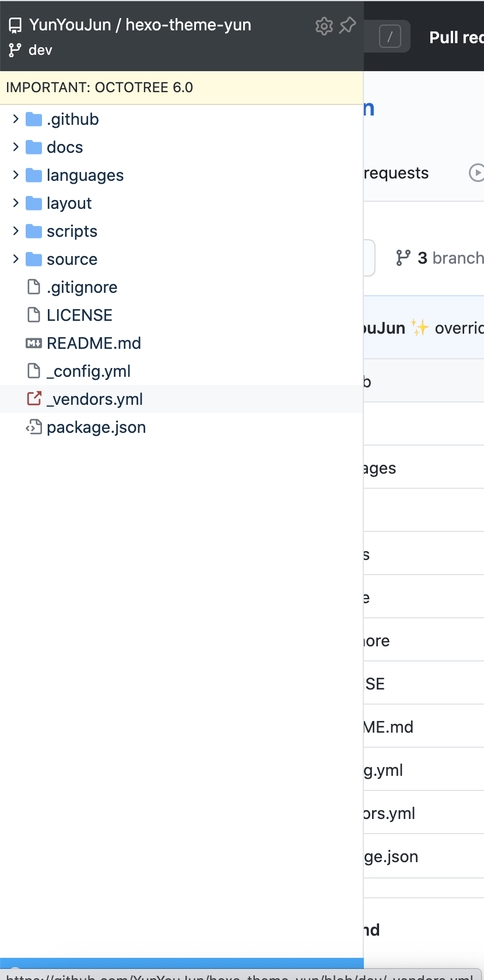
Task: Click the file icon beside .gitignore
Action: point(33,286)
